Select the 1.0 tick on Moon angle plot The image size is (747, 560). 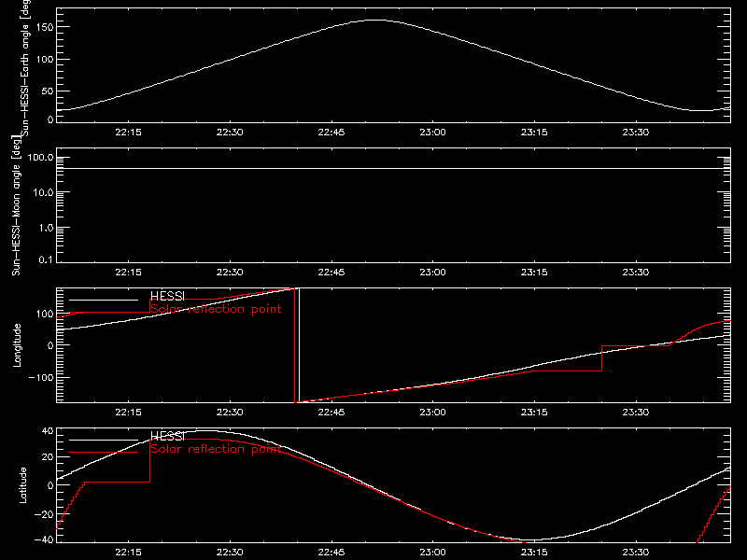(x=46, y=228)
